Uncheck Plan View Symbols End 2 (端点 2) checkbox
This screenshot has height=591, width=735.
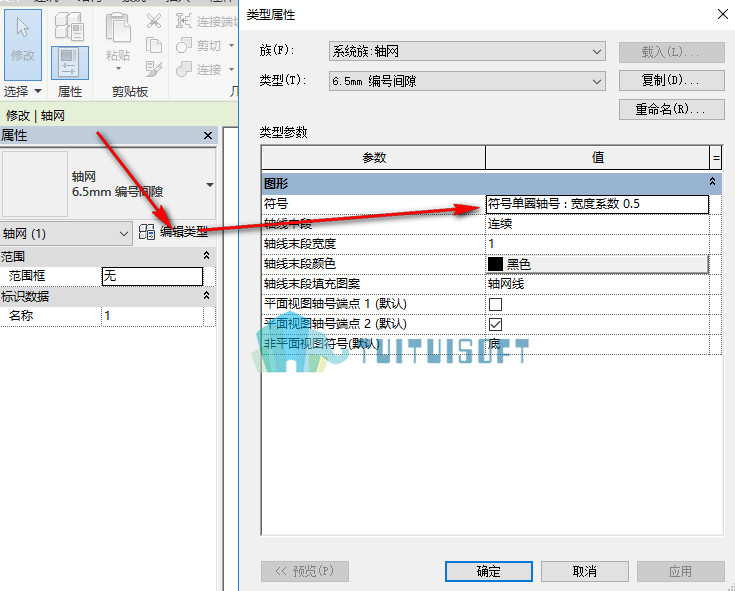coord(495,324)
